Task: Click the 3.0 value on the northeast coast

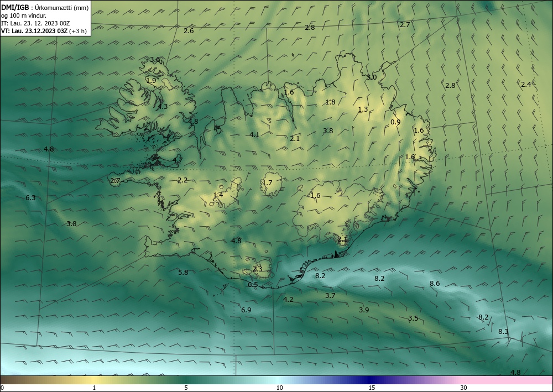Action: click(372, 77)
